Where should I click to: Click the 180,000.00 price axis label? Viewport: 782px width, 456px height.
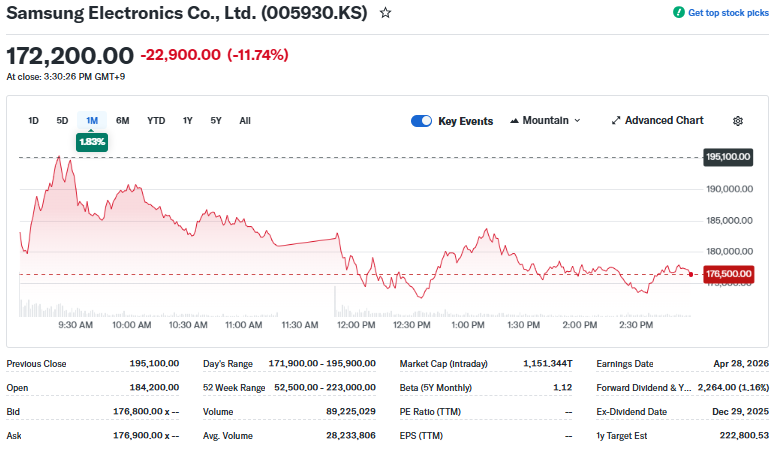coord(729,251)
